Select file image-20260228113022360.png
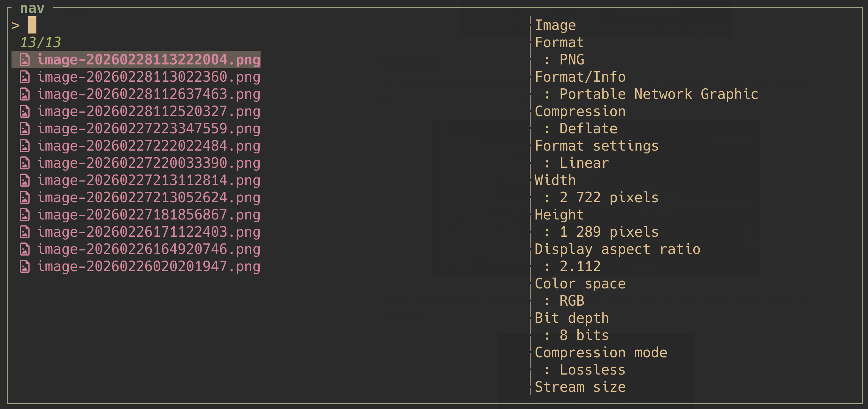Viewport: 868px width, 409px height. (148, 77)
